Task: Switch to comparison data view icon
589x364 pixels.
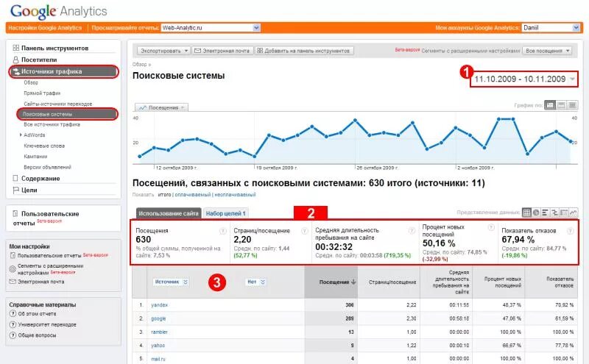Action: (x=554, y=213)
